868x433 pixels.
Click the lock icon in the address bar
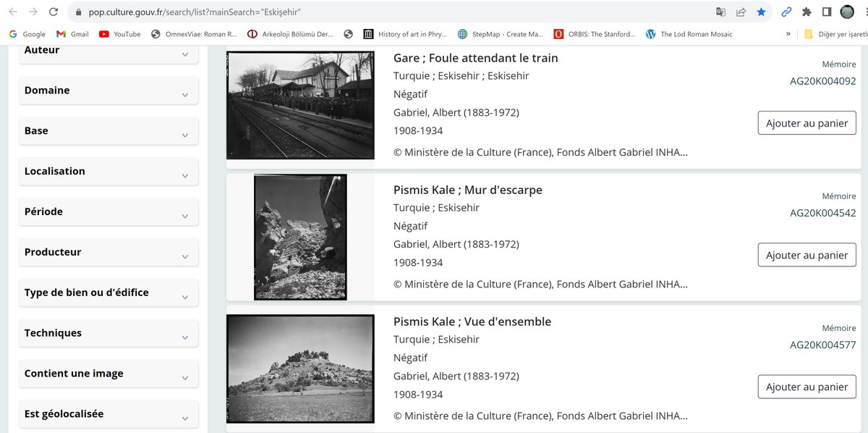[79, 12]
